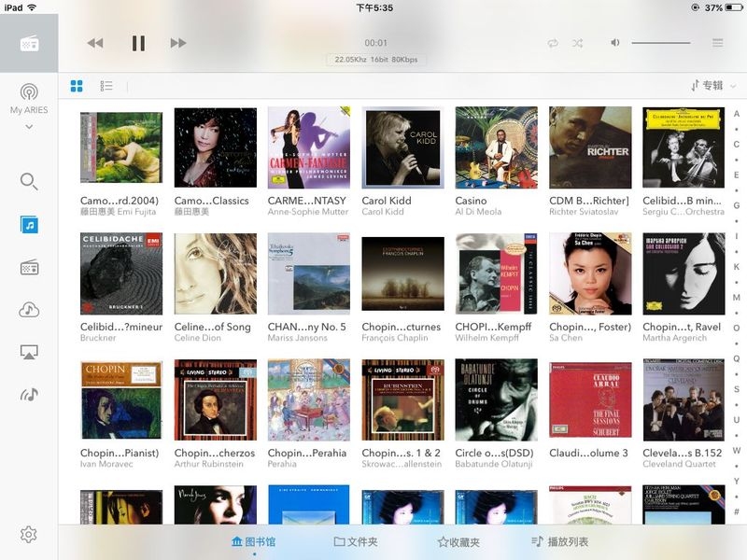Click artist name 'Martha Argerich'
The image size is (747, 560).
(674, 338)
